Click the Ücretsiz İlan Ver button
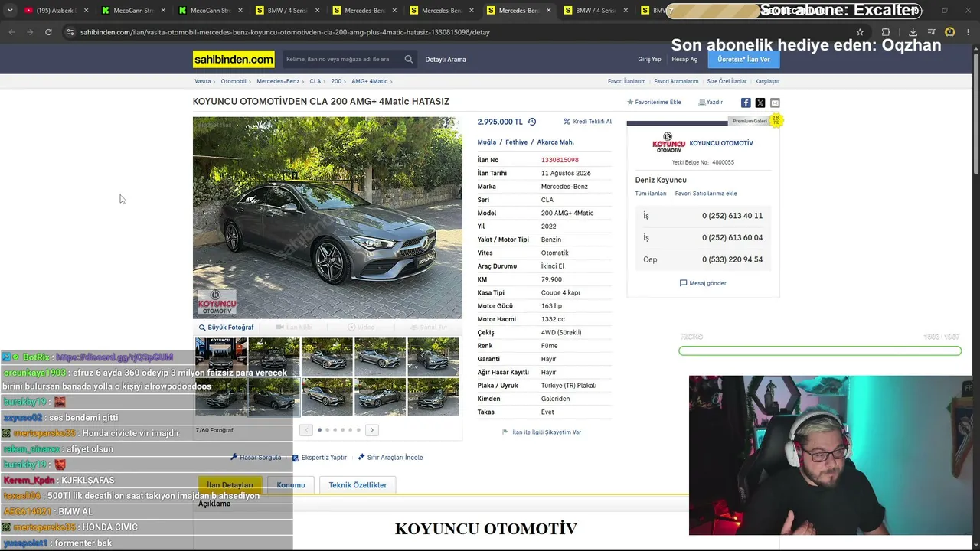This screenshot has height=551, width=980. coord(743,59)
